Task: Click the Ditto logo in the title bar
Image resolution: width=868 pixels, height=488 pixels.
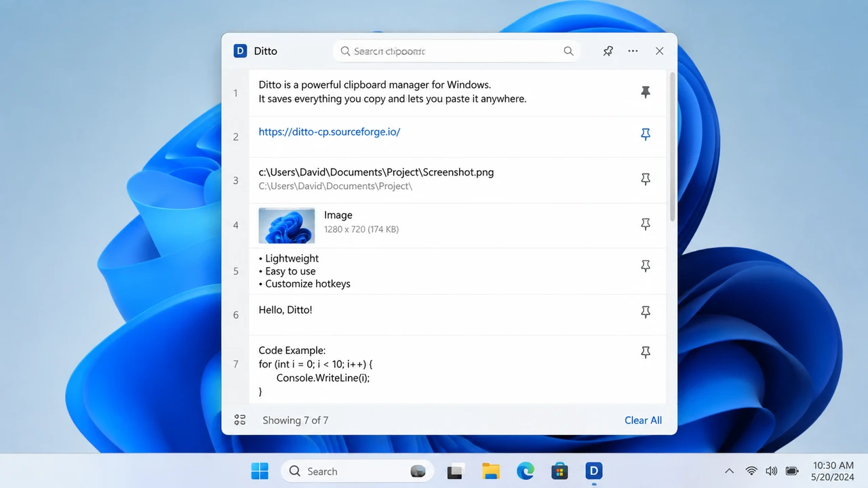Action: click(240, 51)
